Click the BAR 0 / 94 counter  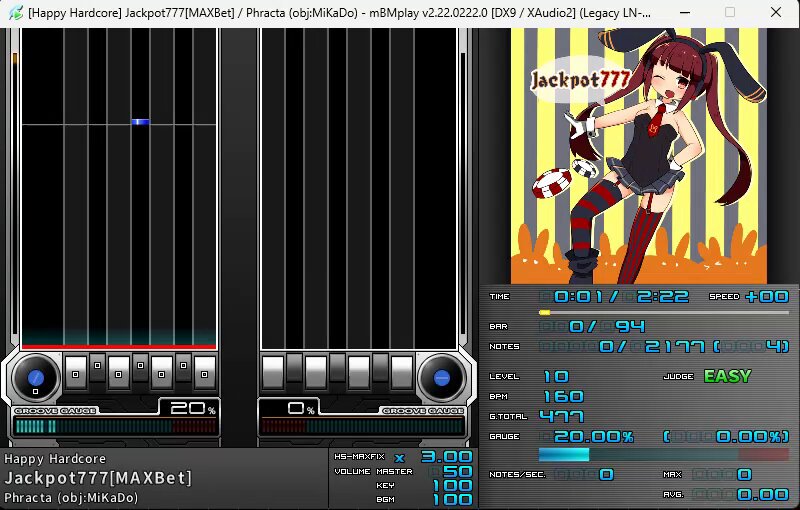click(x=593, y=326)
